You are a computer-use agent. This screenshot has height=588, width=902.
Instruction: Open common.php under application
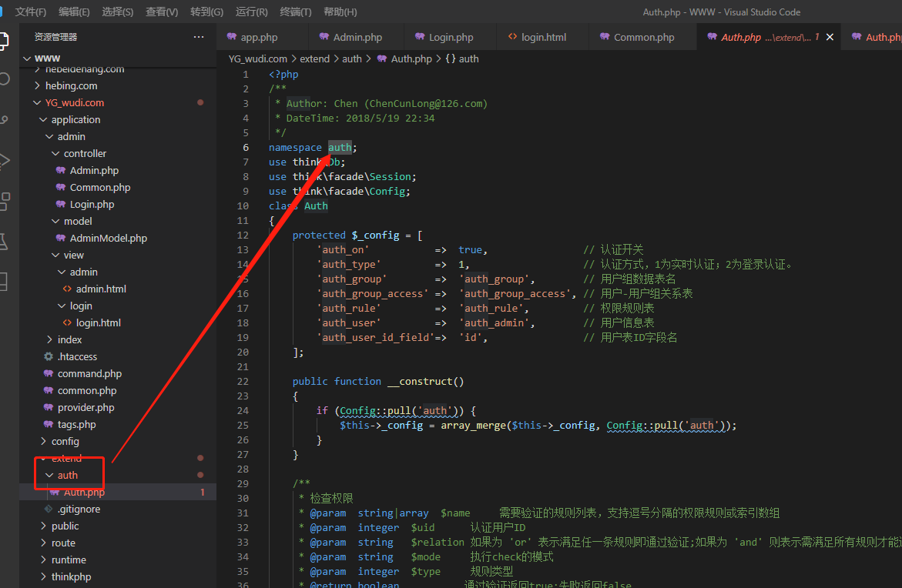click(87, 390)
